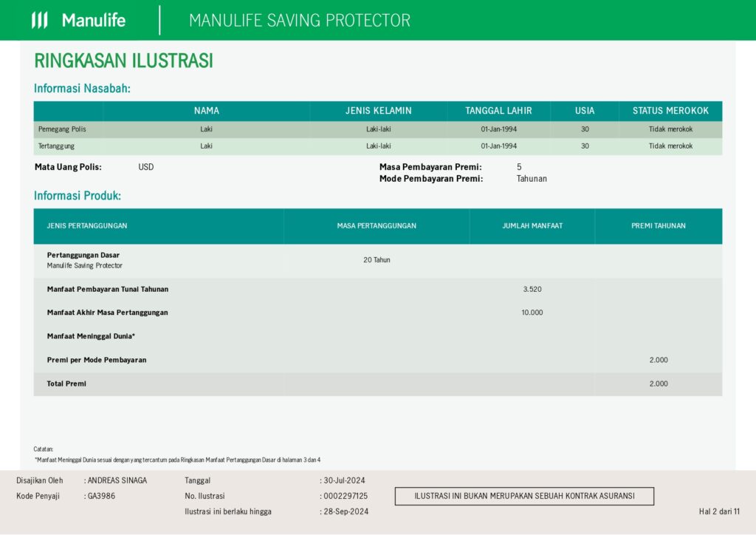
Task: Click the Catatan note heading
Action: [x=44, y=449]
